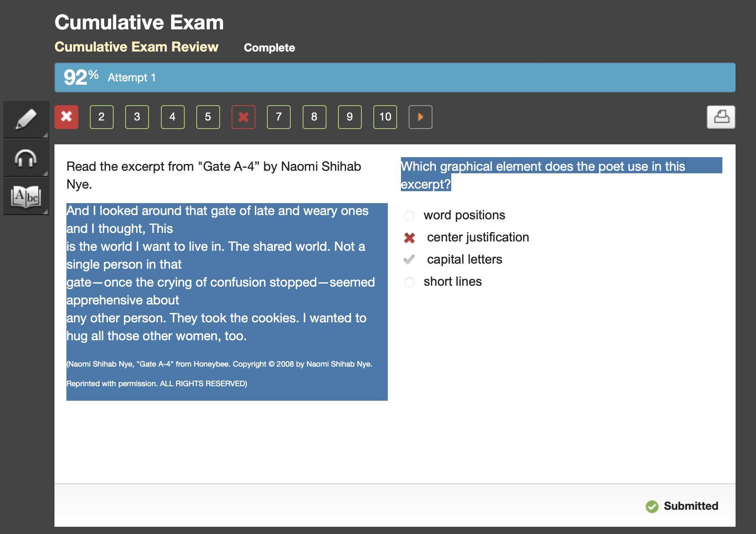Choose the "capital letters" answer option
Image resolution: width=756 pixels, height=534 pixels.
click(464, 259)
